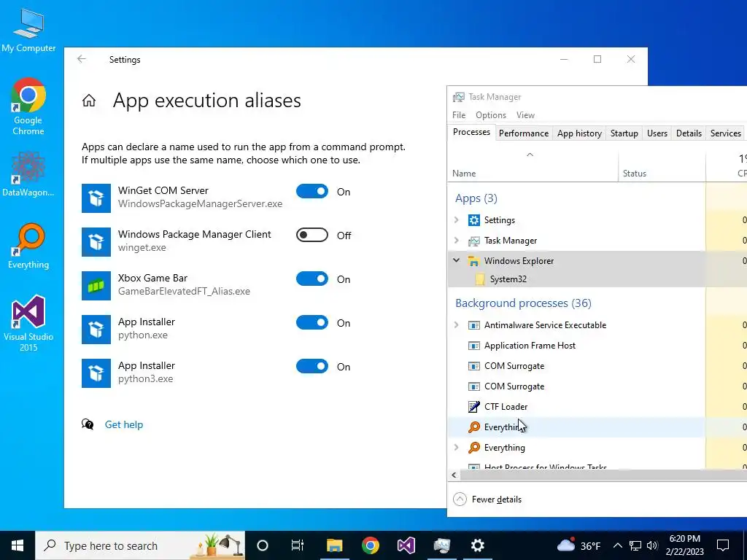Open Visual Studio from the taskbar
This screenshot has height=560, width=747.
(x=406, y=545)
